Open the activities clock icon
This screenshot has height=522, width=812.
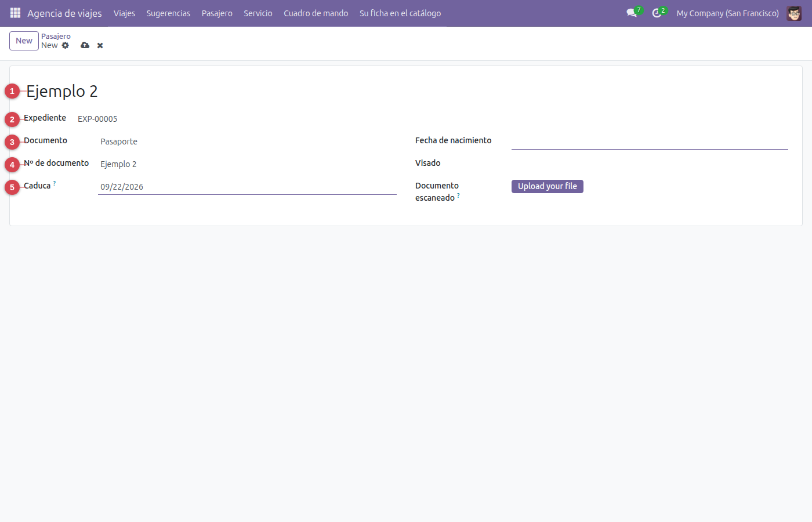point(657,13)
